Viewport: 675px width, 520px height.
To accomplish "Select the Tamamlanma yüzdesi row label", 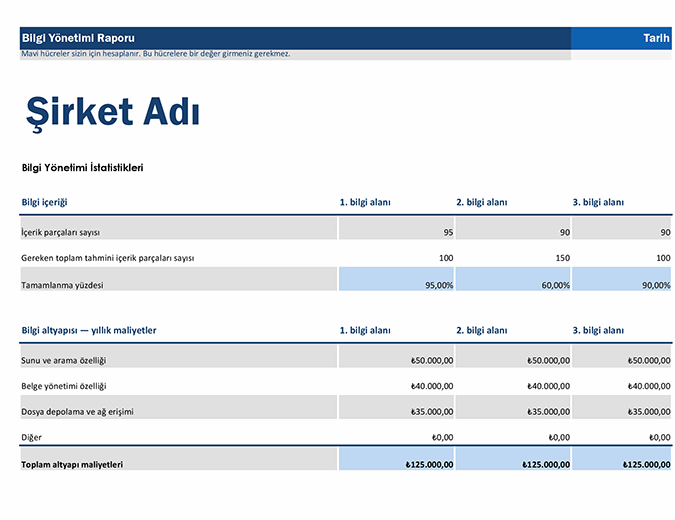I will [x=62, y=285].
